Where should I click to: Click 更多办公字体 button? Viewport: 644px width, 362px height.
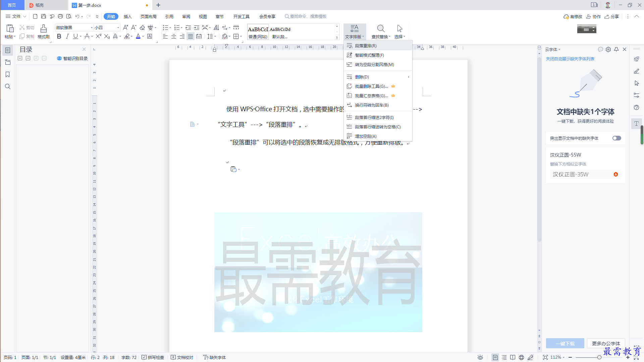pyautogui.click(x=606, y=343)
